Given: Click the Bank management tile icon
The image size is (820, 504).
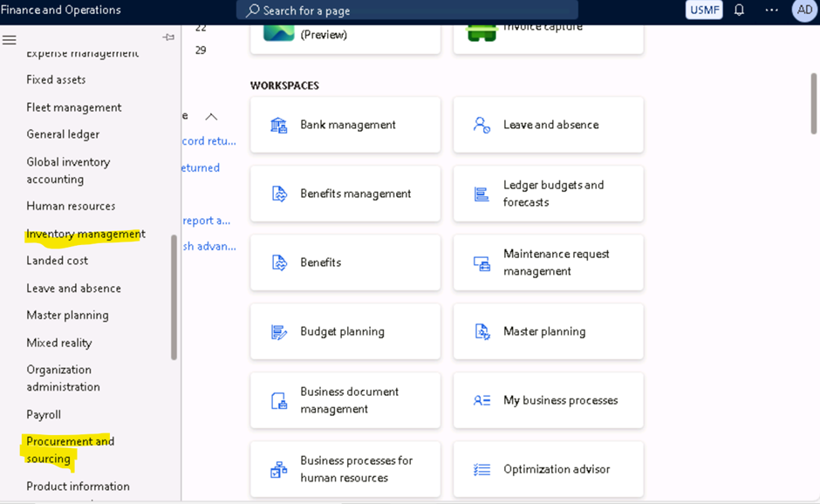Looking at the screenshot, I should (x=279, y=125).
